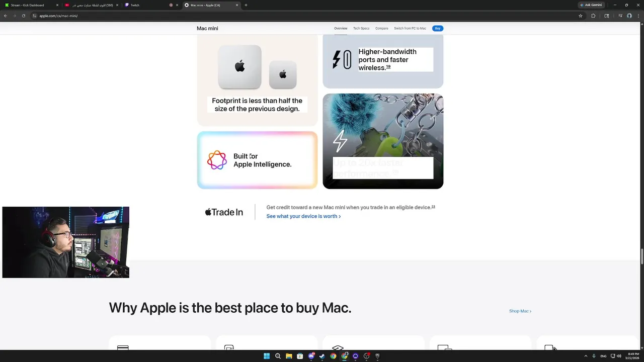Open the Tech Specs section
The width and height of the screenshot is (644, 362).
click(361, 28)
